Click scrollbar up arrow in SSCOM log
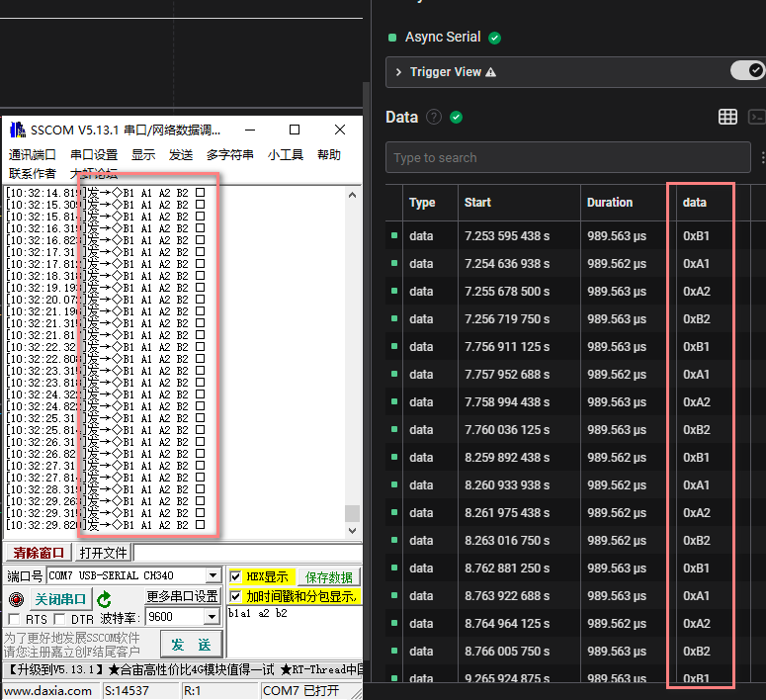 352,195
